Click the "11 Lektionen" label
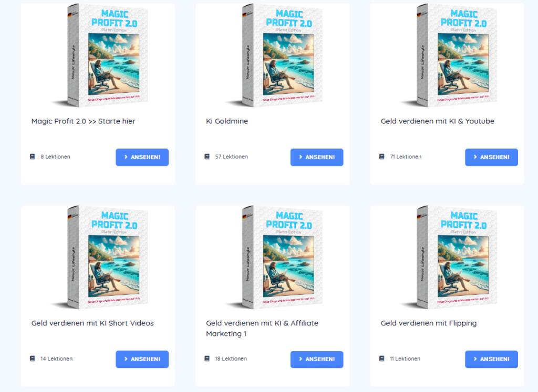The image size is (538, 392). click(x=405, y=358)
